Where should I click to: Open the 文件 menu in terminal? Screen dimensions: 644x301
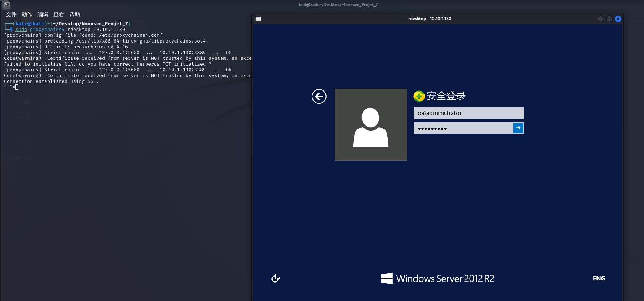click(x=11, y=14)
